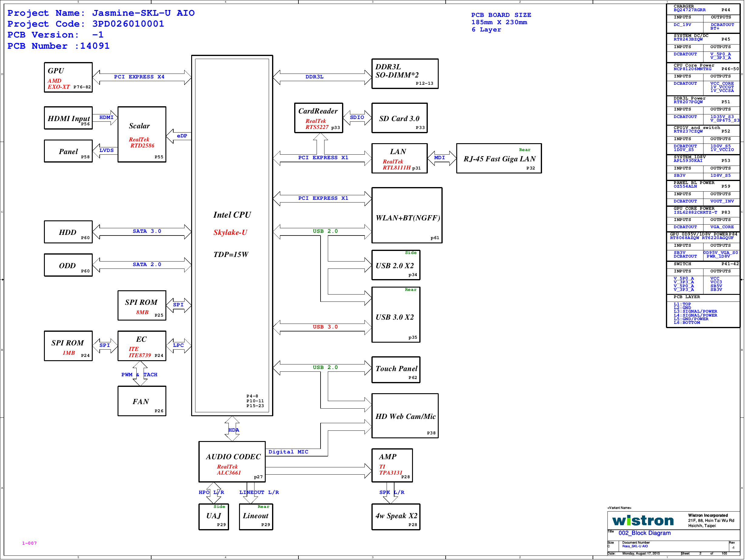The width and height of the screenshot is (745, 560).
Task: Select the CardReader RTS5227 block
Action: coord(319,118)
